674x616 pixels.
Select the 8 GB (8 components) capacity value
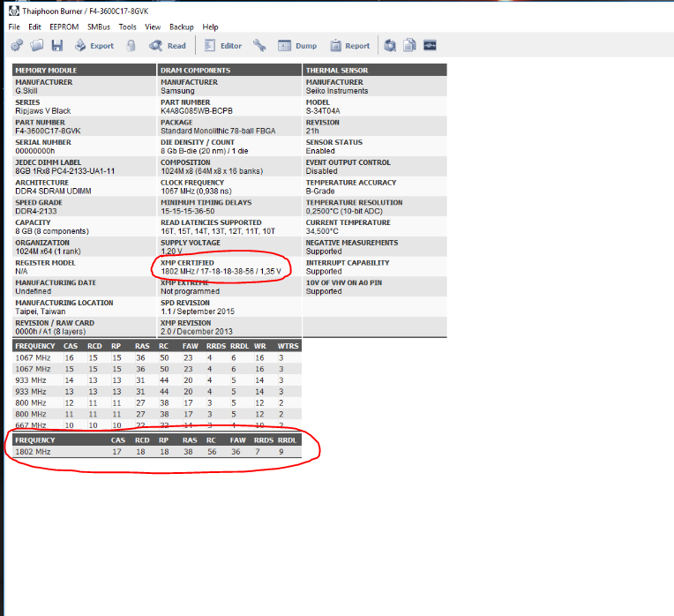point(52,231)
